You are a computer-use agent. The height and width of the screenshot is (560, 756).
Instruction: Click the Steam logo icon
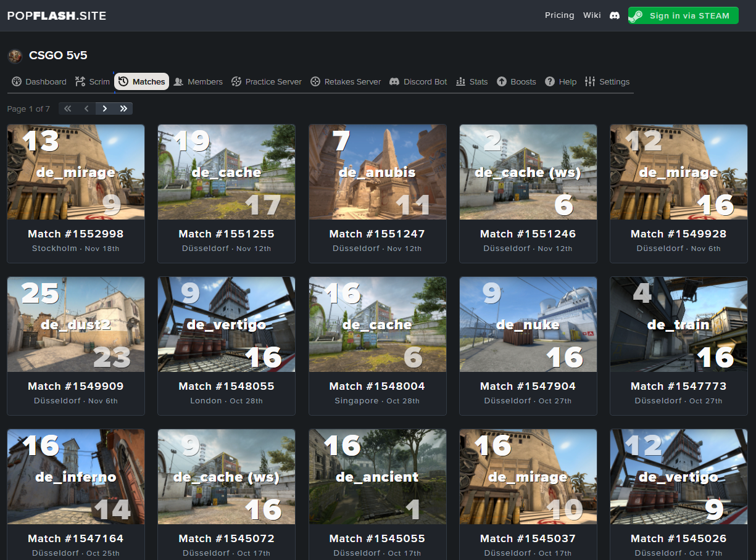(636, 16)
